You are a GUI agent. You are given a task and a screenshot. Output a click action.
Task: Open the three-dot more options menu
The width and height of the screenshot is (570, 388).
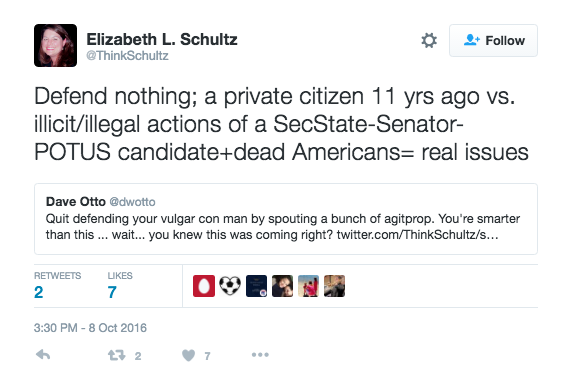(260, 355)
